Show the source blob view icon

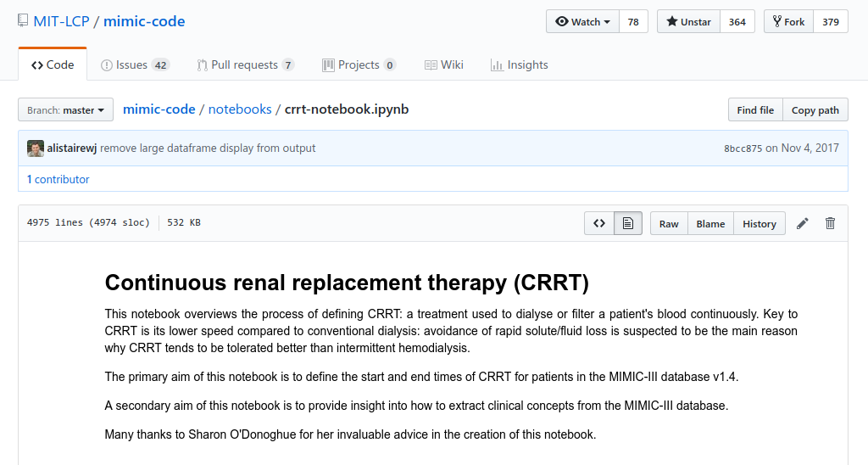(x=598, y=223)
